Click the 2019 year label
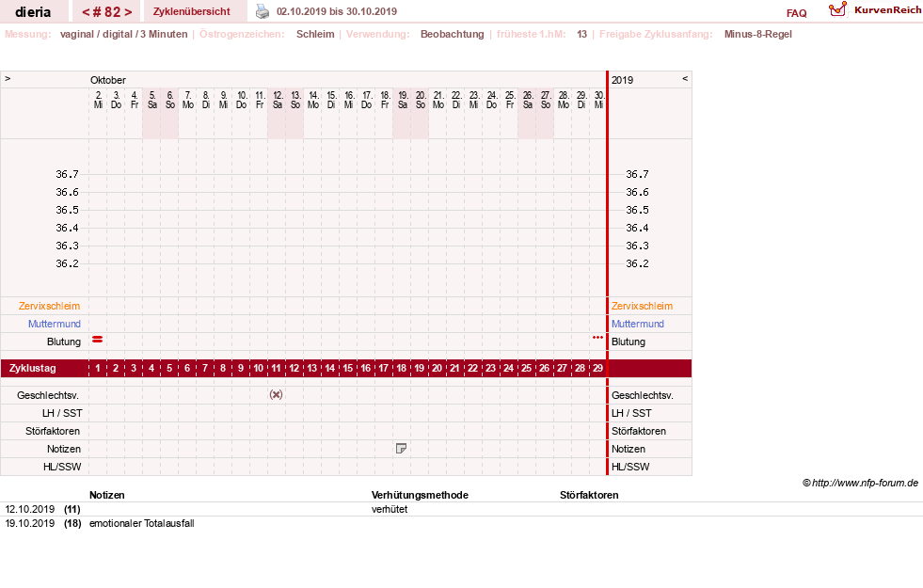 click(x=622, y=80)
